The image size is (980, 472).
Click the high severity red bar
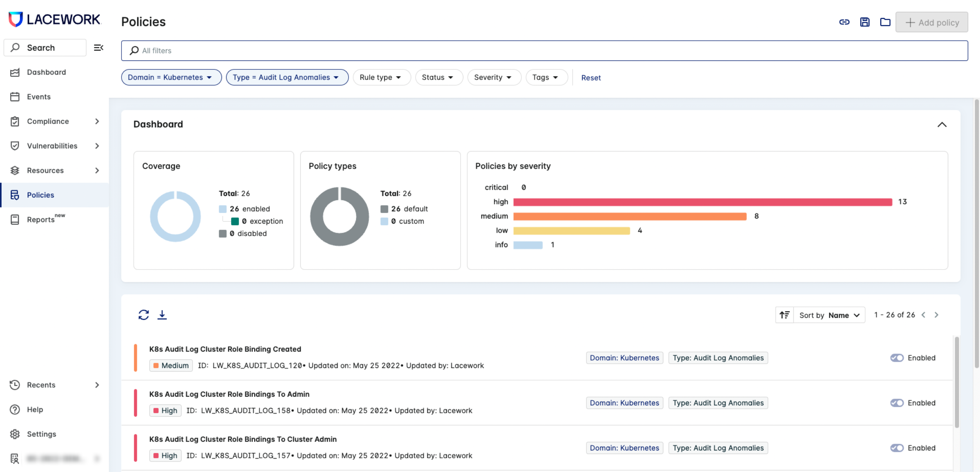tap(702, 202)
